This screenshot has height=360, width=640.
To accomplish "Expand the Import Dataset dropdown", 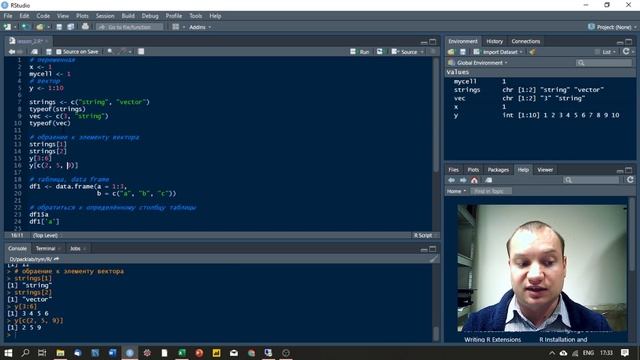I will pyautogui.click(x=498, y=52).
